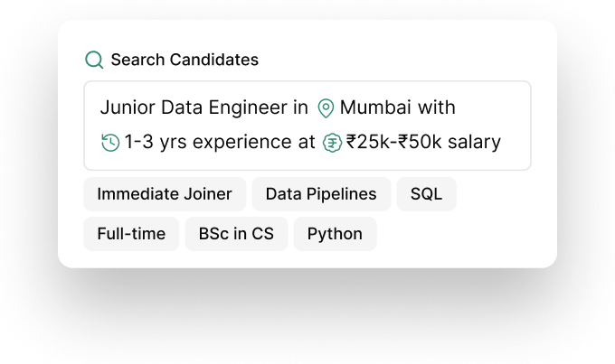
Task: Click empty card space right of Python chip
Action: click(461, 234)
